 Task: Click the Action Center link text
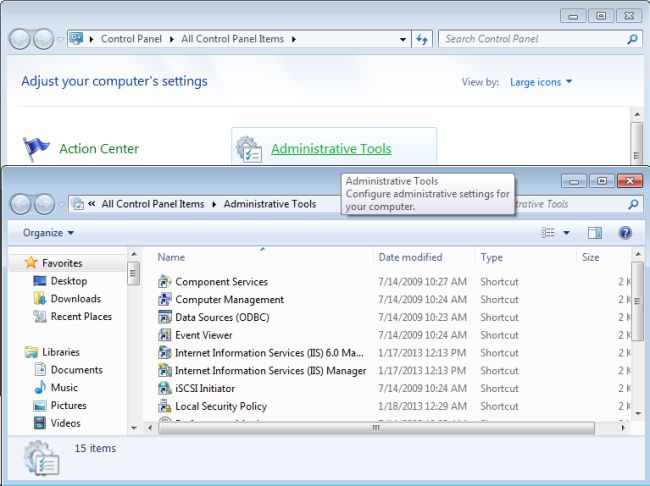click(x=99, y=148)
